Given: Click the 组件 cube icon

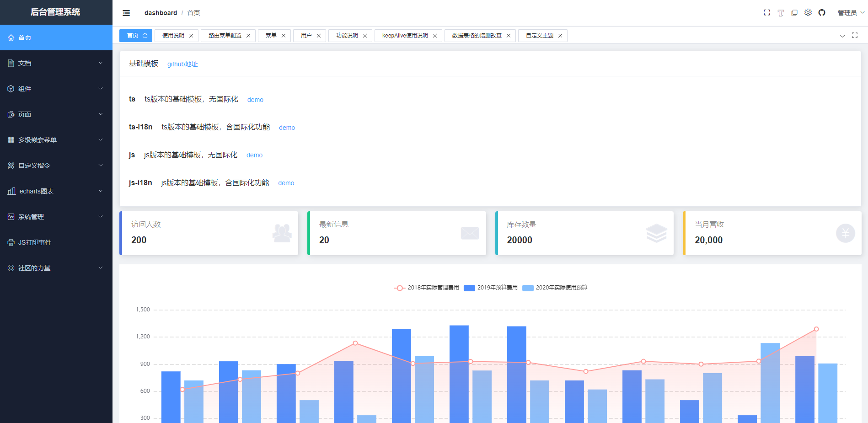Looking at the screenshot, I should pyautogui.click(x=11, y=89).
